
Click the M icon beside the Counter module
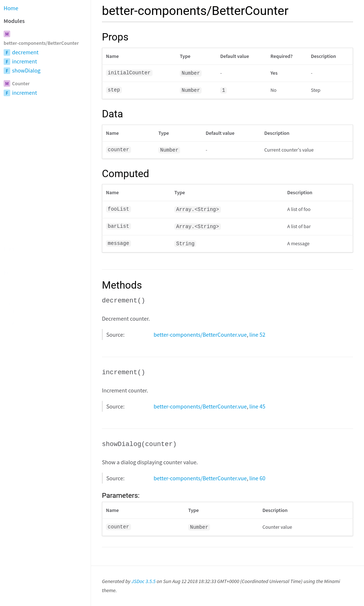coord(6,83)
